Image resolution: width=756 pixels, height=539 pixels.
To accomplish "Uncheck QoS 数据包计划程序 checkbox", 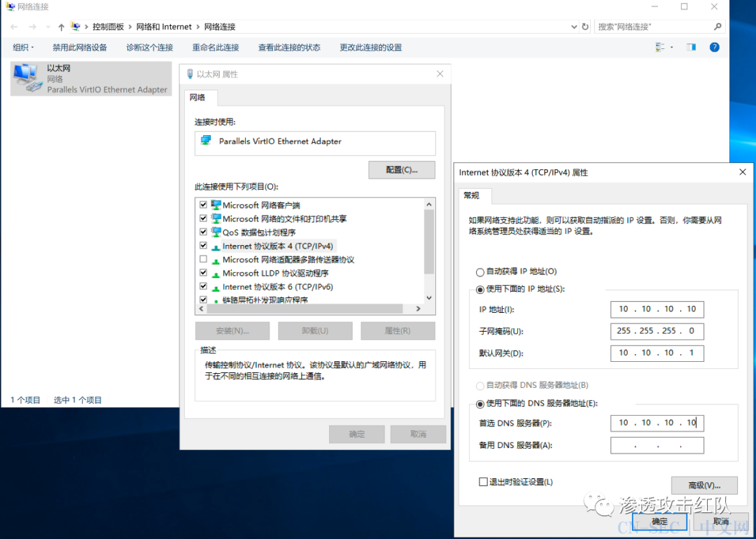I will click(203, 232).
